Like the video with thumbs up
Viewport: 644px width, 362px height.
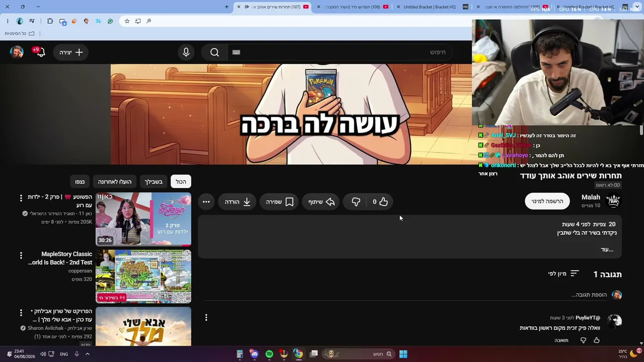pos(380,202)
